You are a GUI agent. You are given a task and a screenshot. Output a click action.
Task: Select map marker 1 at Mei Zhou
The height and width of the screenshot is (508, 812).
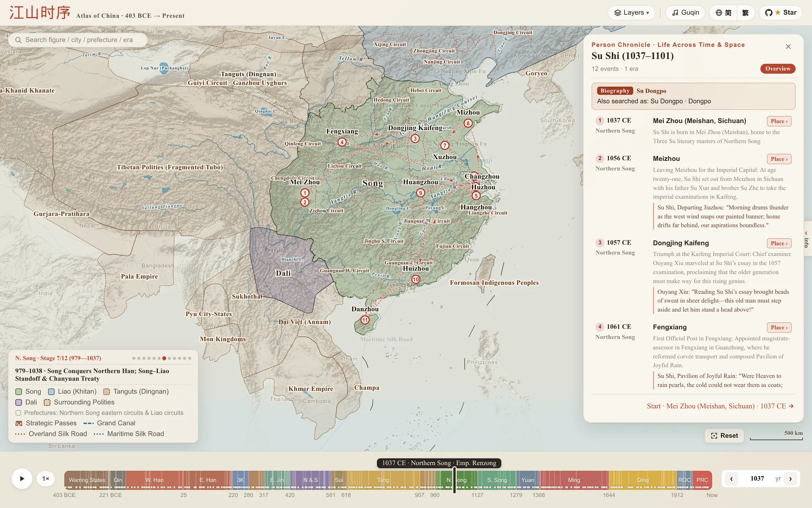(x=304, y=193)
